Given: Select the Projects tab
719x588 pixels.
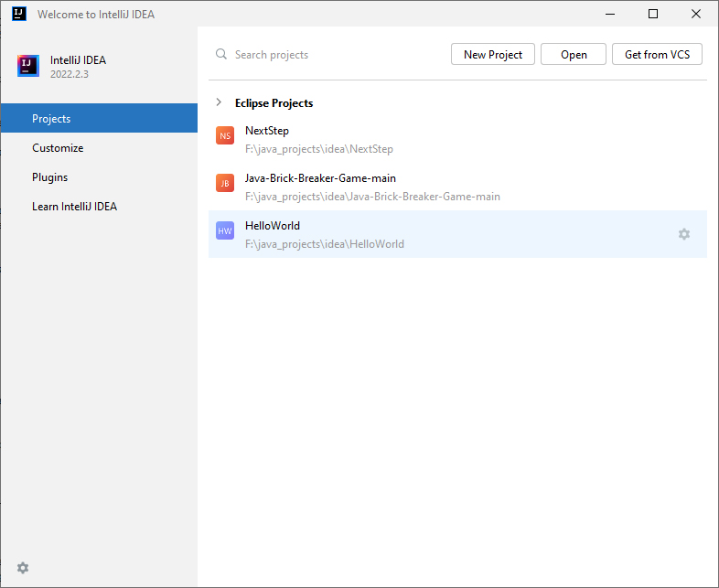Looking at the screenshot, I should (x=99, y=118).
